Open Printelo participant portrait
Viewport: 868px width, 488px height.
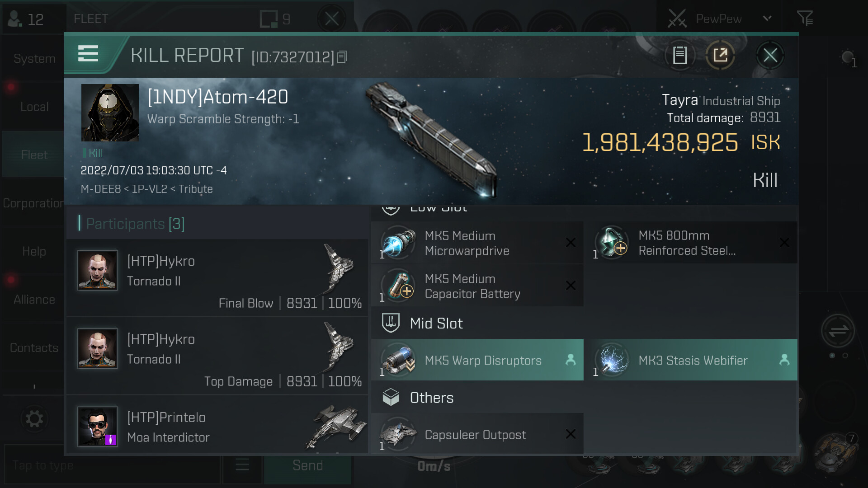pos(98,427)
